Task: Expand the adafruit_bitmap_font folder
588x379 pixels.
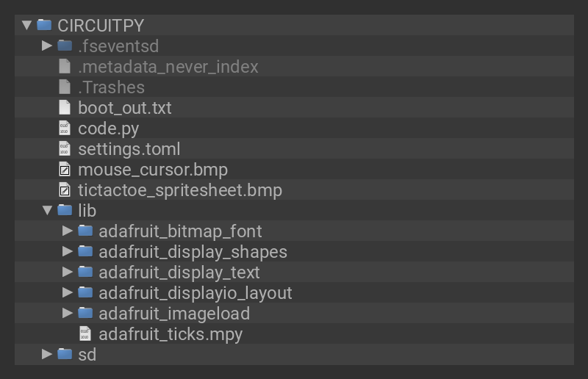Action: (x=68, y=231)
